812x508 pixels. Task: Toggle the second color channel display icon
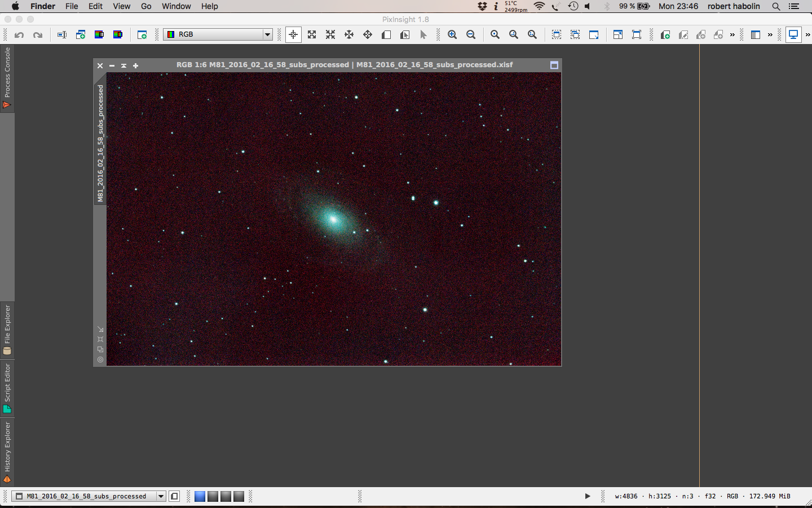[x=118, y=35]
